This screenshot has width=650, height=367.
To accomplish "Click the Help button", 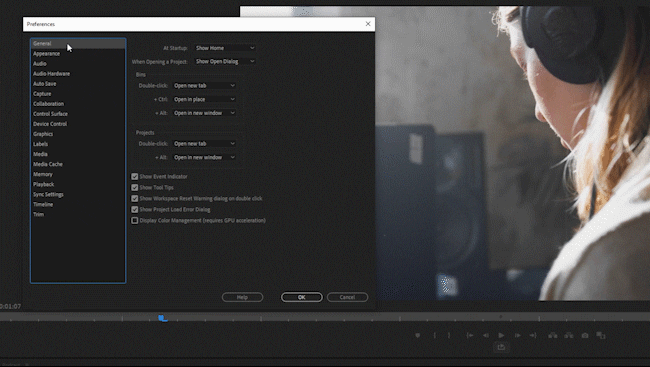I will point(243,297).
